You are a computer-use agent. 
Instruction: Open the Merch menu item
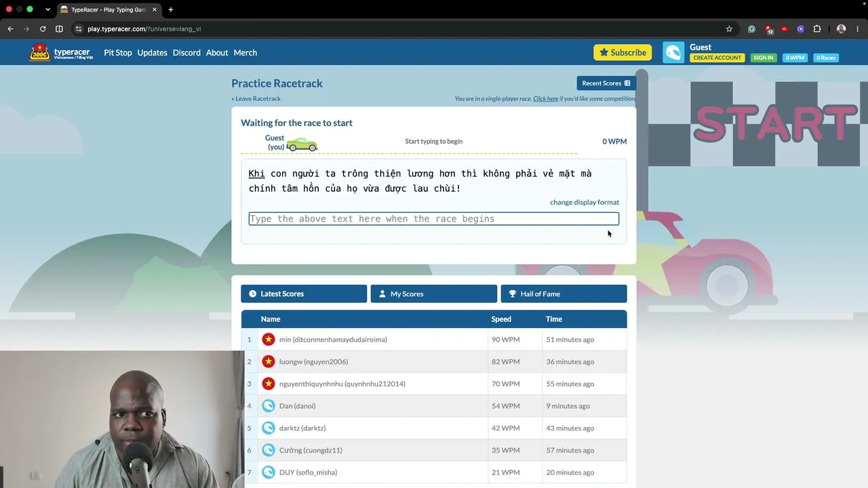[x=245, y=53]
